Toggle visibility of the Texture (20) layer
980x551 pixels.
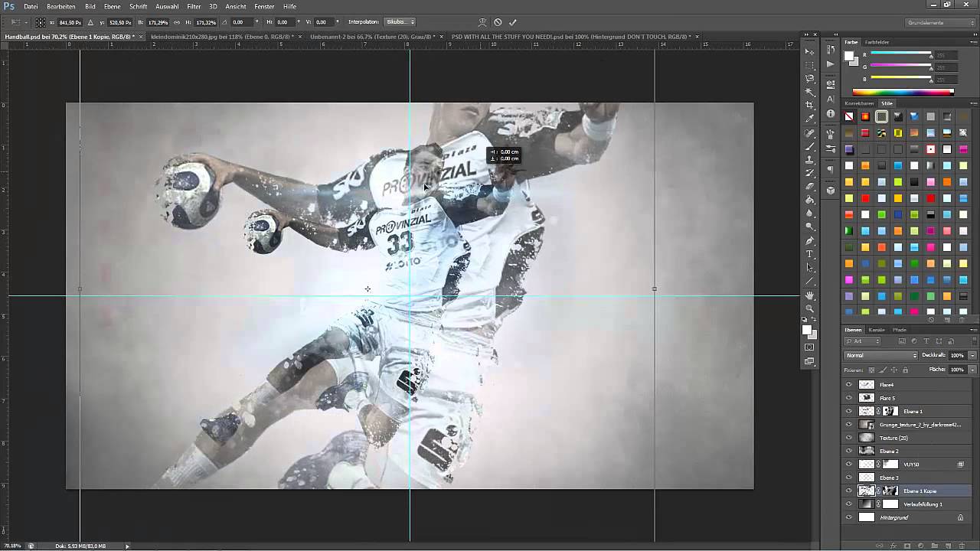pos(848,438)
